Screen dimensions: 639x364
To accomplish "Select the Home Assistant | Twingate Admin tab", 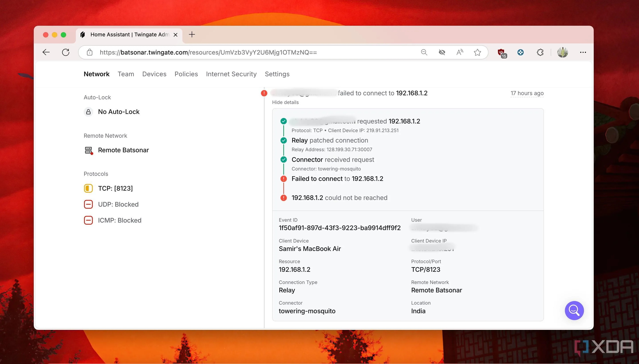I will pos(129,35).
